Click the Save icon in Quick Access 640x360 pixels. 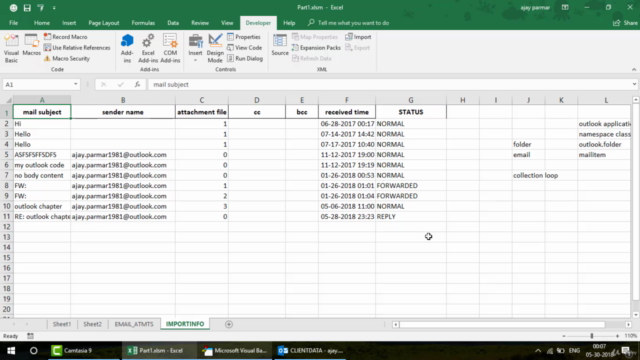click(x=27, y=7)
